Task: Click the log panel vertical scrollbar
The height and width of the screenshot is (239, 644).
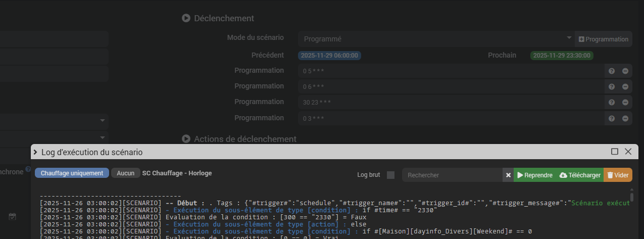Action: pos(631,197)
